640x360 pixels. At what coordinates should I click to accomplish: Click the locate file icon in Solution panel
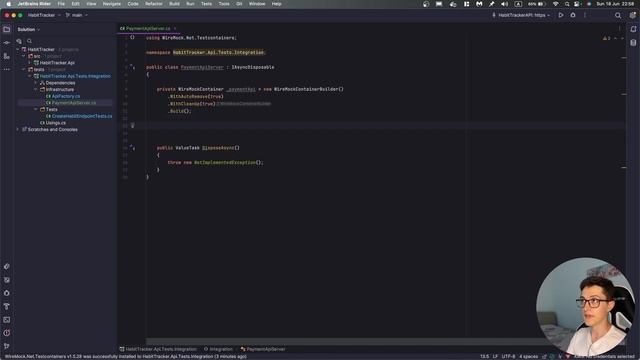click(x=19, y=41)
